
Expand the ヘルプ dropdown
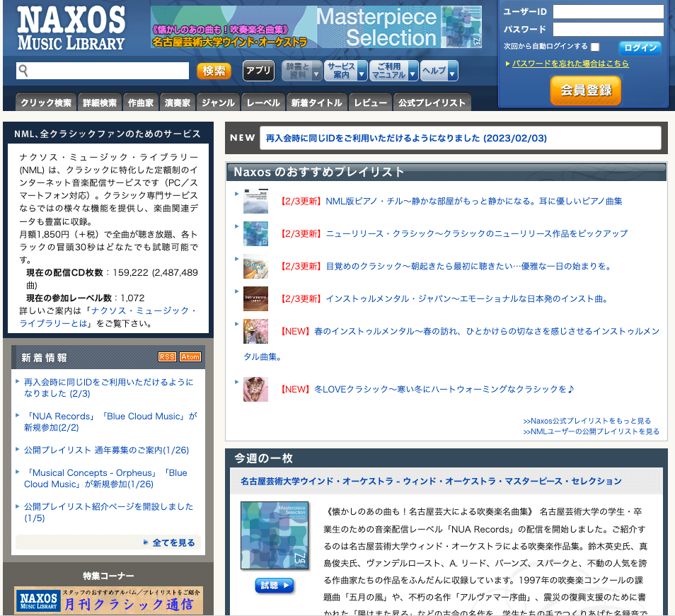click(x=439, y=71)
